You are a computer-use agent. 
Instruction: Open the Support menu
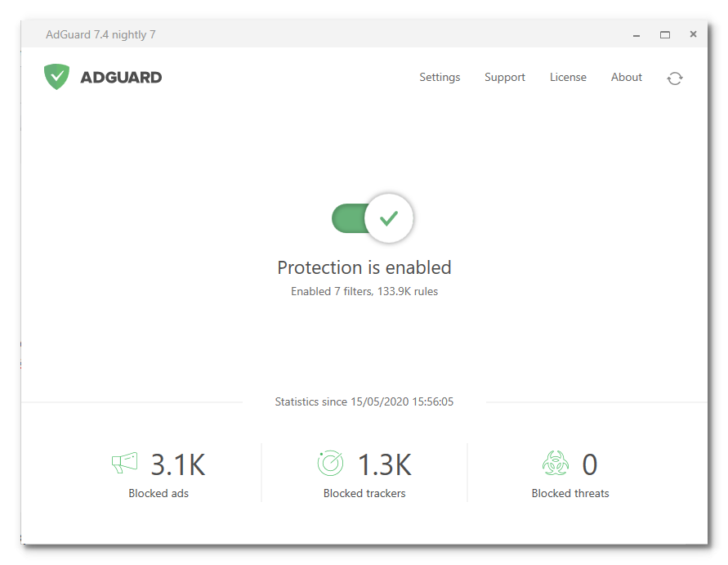(505, 77)
